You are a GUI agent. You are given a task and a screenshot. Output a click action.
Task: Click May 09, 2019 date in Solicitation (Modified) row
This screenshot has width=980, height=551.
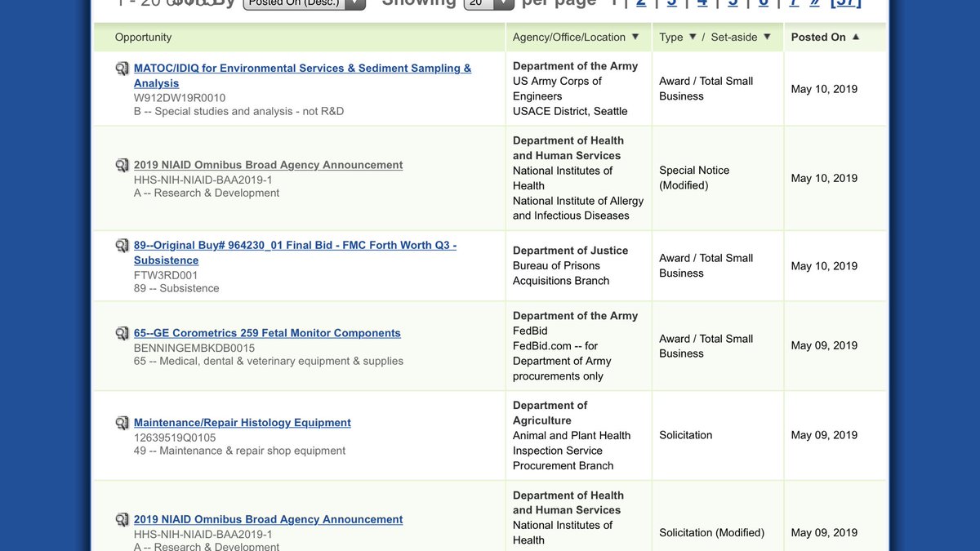(x=824, y=532)
